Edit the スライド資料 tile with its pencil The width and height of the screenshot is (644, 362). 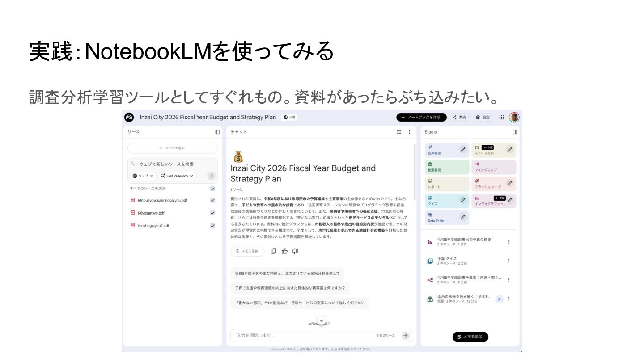point(510,149)
